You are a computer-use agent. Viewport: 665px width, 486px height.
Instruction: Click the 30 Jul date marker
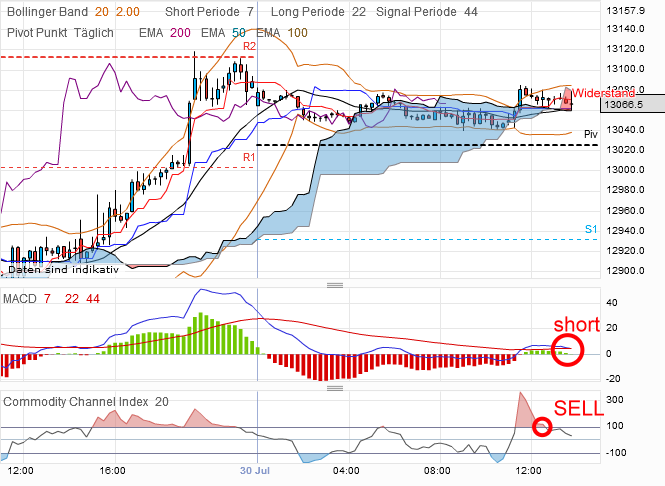point(255,471)
